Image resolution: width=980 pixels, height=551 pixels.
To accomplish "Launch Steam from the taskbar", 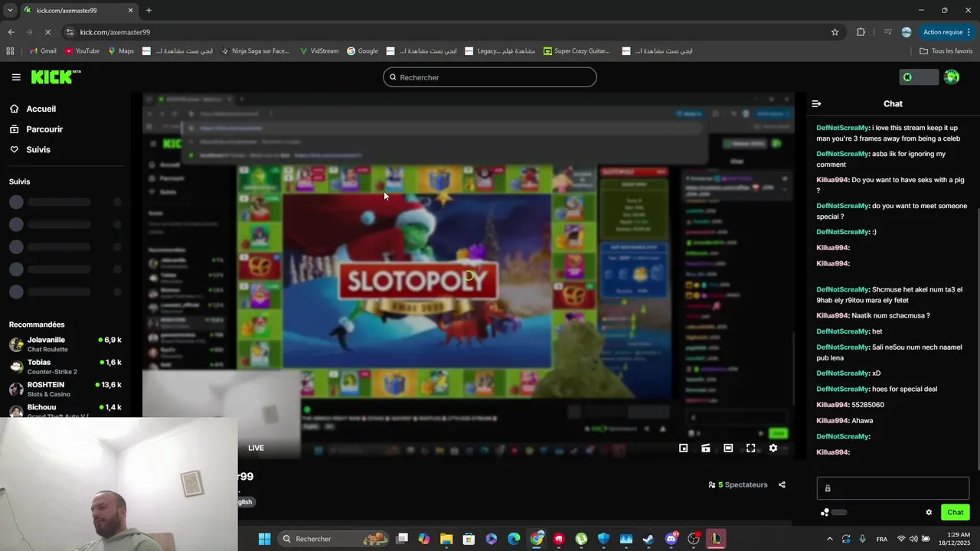I will point(648,539).
